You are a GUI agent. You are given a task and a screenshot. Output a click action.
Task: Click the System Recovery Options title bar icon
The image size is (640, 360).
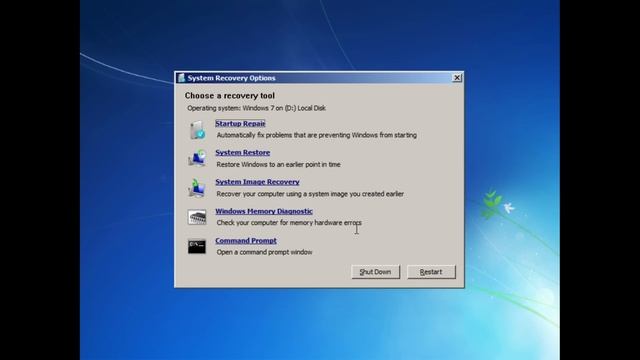pos(181,78)
